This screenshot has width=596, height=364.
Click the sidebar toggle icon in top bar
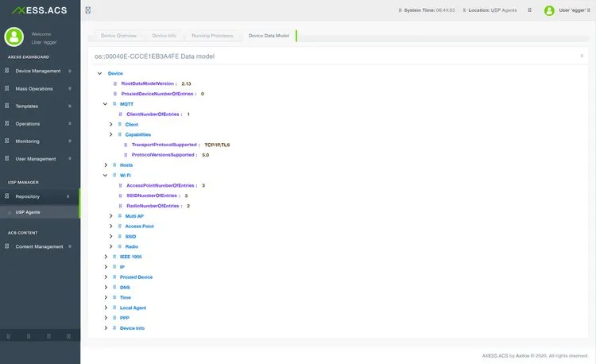click(87, 10)
